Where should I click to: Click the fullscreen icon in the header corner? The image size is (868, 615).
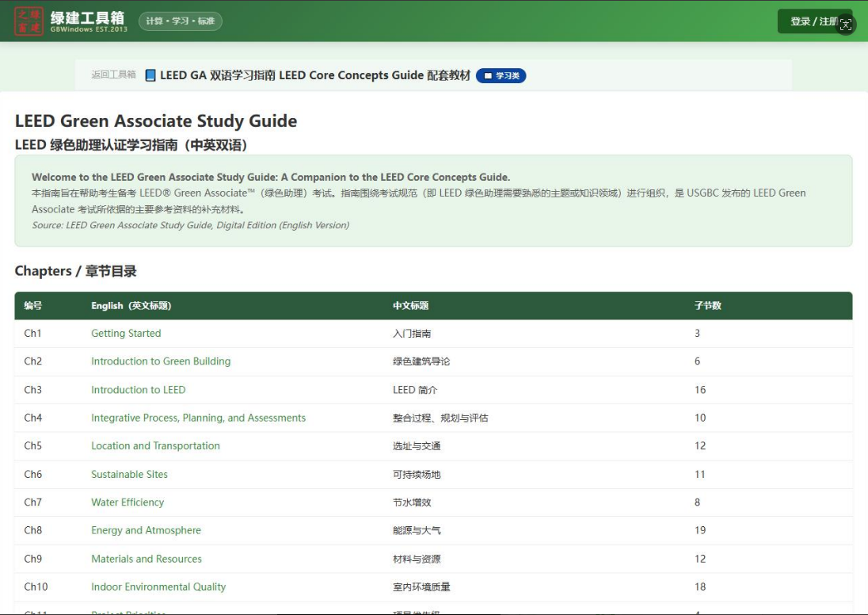pyautogui.click(x=845, y=25)
